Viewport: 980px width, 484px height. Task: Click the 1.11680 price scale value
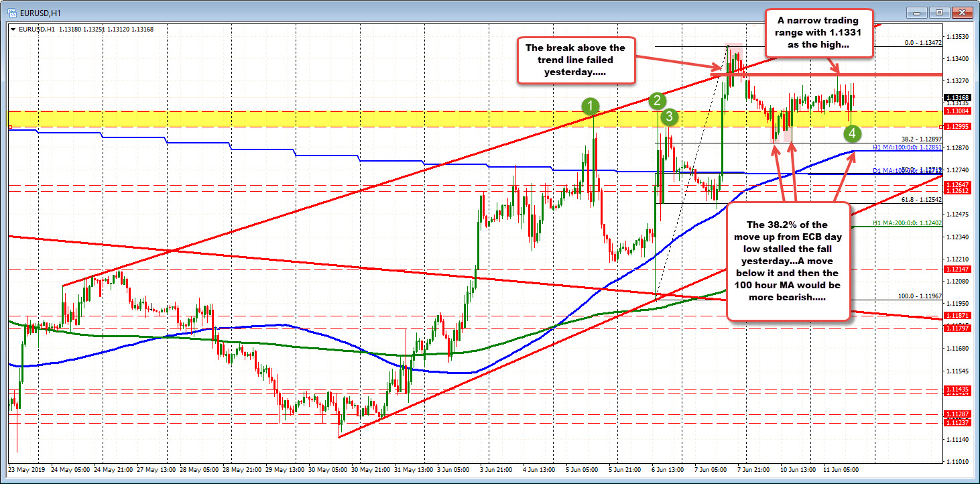[957, 349]
